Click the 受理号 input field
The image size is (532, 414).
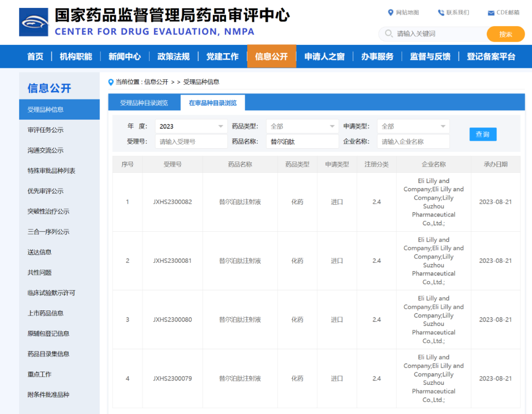(191, 142)
